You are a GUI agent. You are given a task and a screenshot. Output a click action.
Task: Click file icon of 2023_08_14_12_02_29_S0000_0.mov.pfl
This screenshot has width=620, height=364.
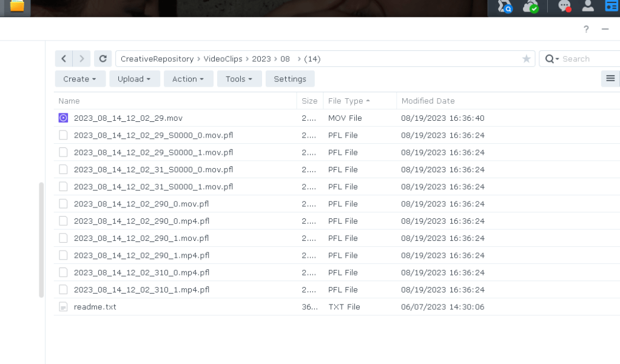(63, 135)
